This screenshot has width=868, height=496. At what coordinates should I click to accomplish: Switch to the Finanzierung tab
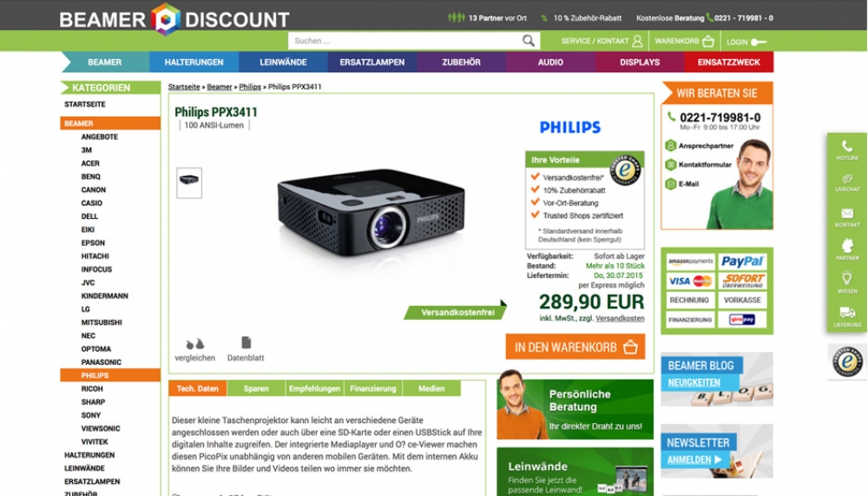[373, 388]
